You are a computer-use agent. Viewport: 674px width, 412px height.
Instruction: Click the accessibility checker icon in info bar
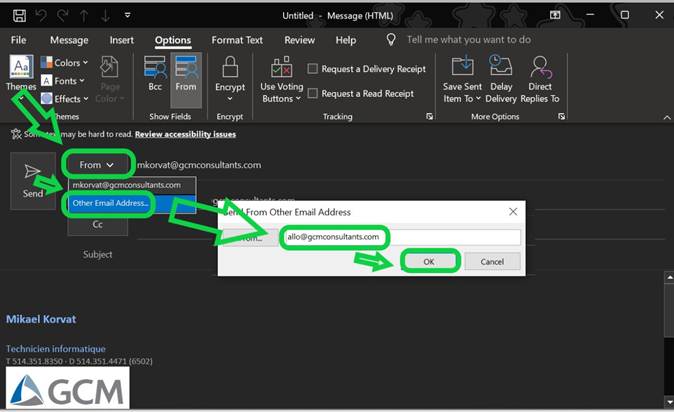point(16,134)
